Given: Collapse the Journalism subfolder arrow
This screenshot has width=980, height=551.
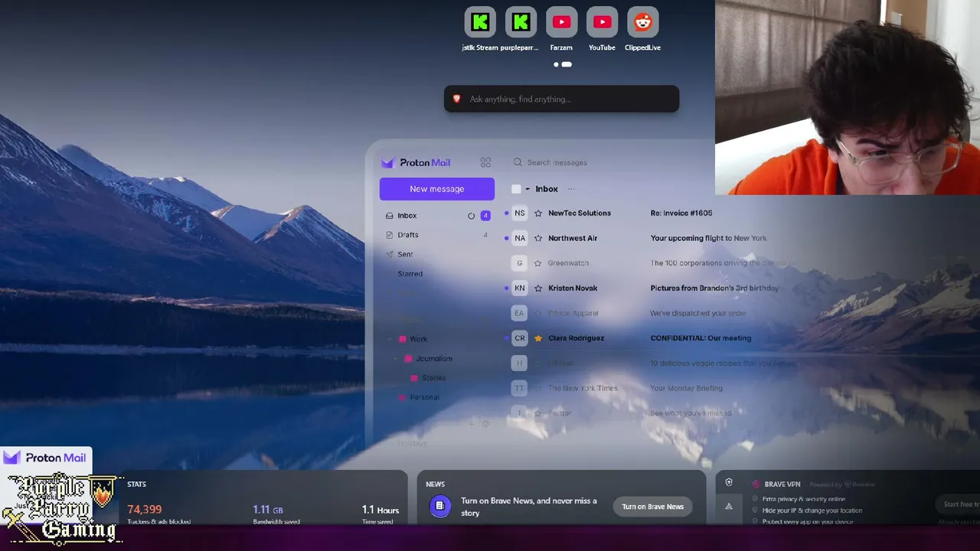Looking at the screenshot, I should pos(396,358).
